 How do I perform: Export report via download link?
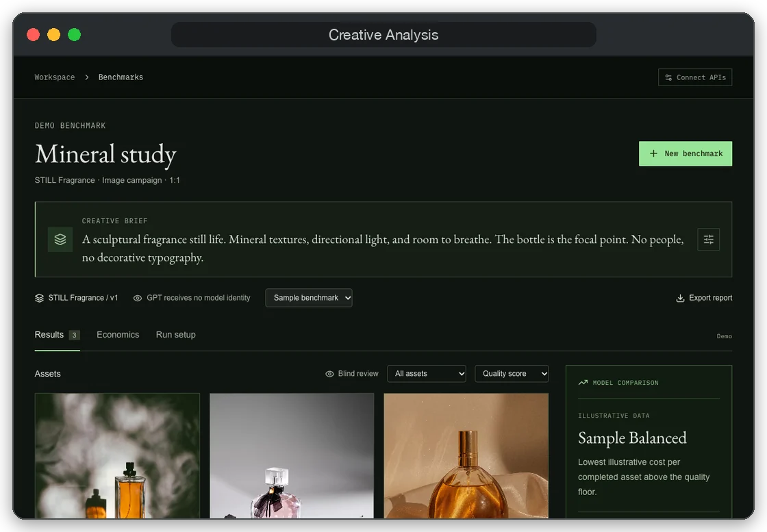(703, 298)
